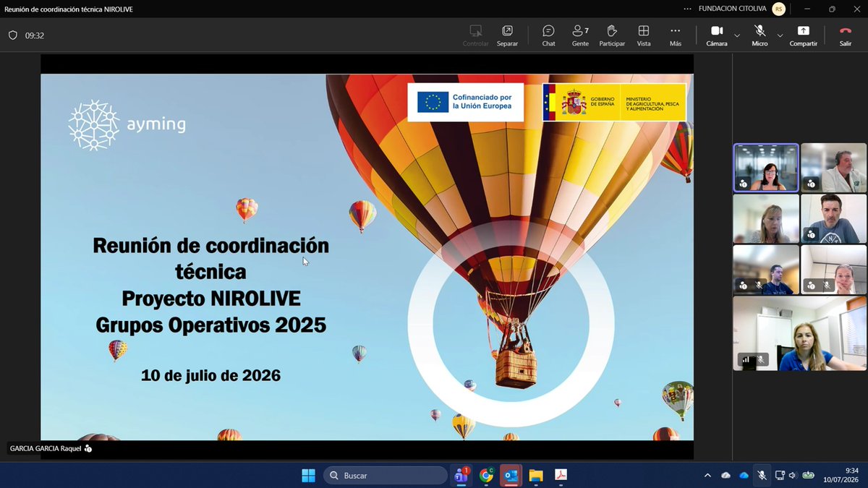Click the FUNDACION CITOLIVA account name

(x=733, y=9)
